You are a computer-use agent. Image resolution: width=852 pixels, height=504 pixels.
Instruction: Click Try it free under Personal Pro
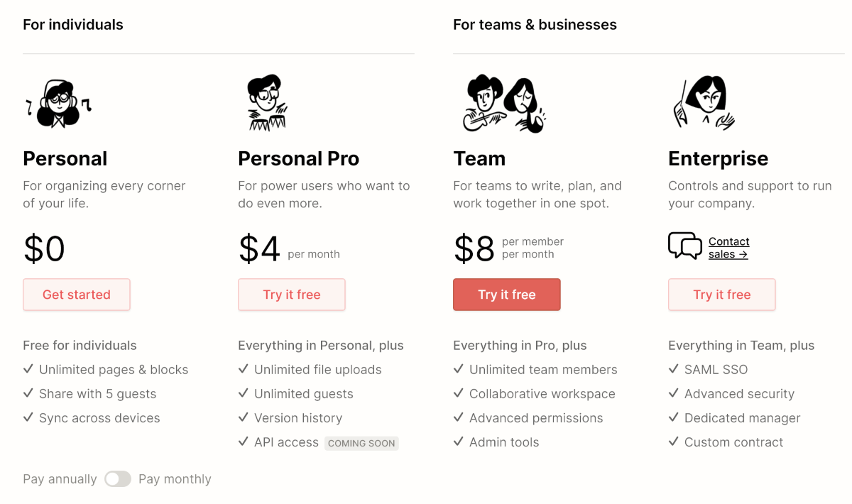292,295
